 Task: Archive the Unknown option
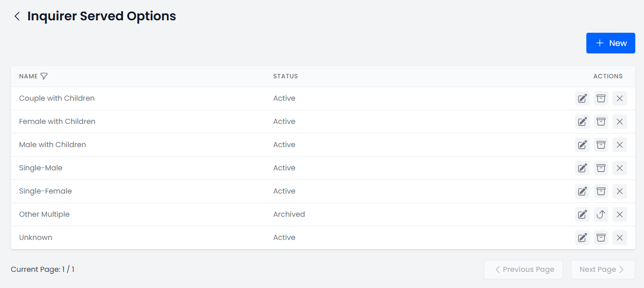[x=601, y=238]
